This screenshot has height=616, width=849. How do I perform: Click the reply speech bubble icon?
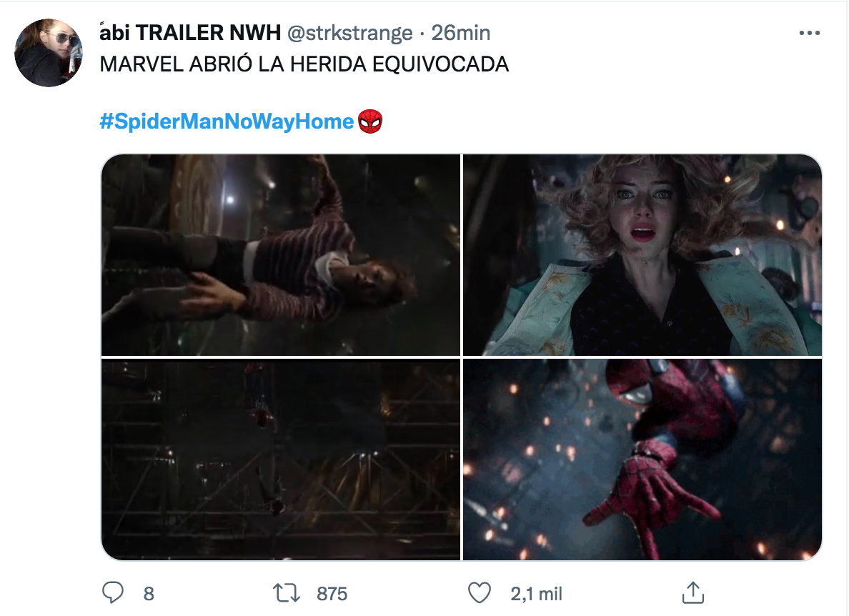112,592
